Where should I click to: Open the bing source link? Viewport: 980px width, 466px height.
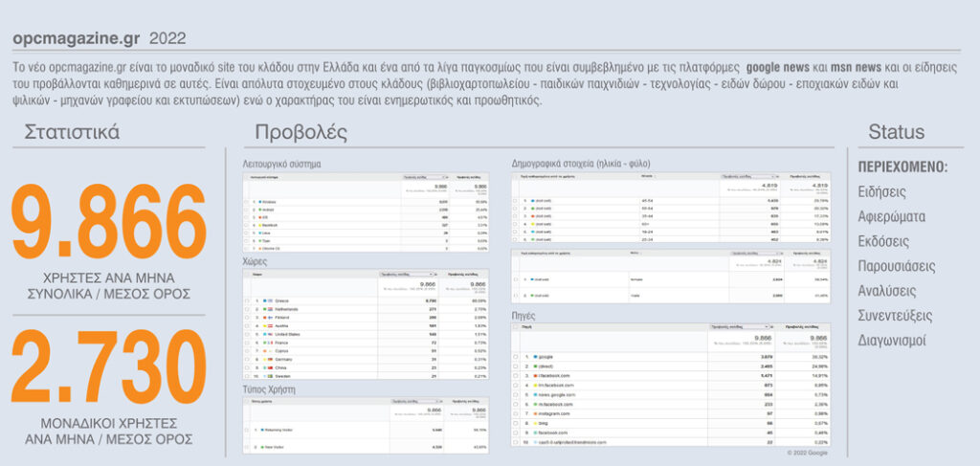click(543, 424)
